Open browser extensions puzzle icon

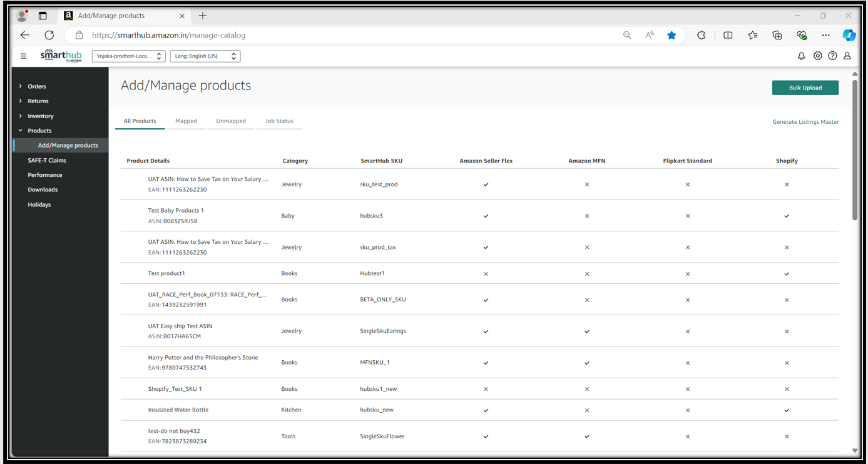pyautogui.click(x=702, y=35)
